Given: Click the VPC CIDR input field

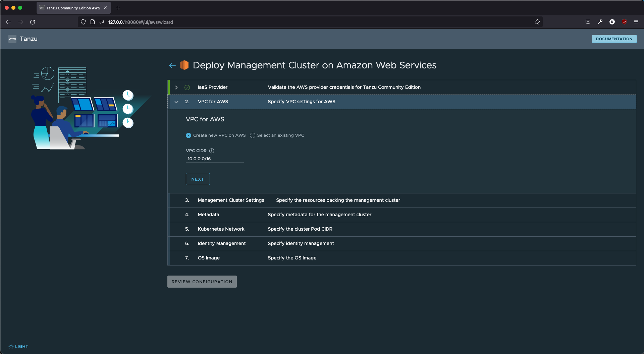Looking at the screenshot, I should 215,159.
